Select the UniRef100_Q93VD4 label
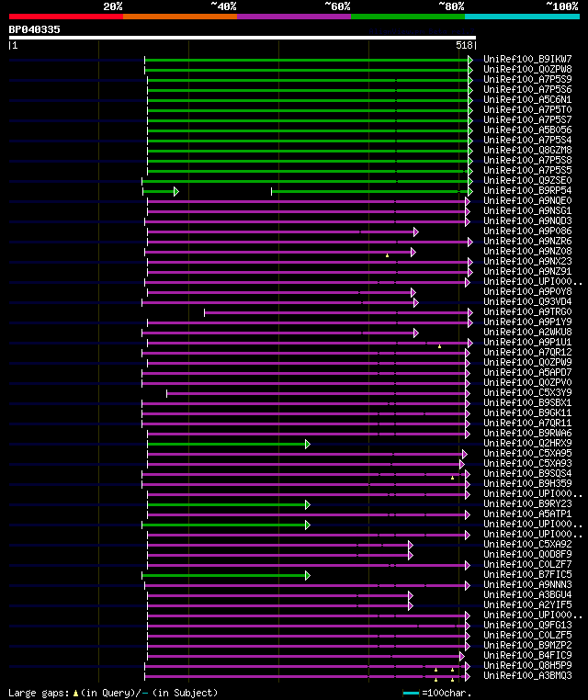The width and height of the screenshot is (588, 700). click(527, 302)
